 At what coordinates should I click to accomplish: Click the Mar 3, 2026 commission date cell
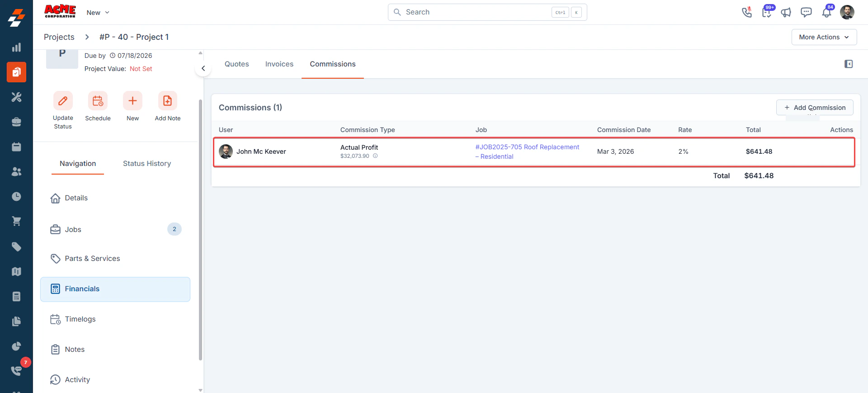(615, 152)
